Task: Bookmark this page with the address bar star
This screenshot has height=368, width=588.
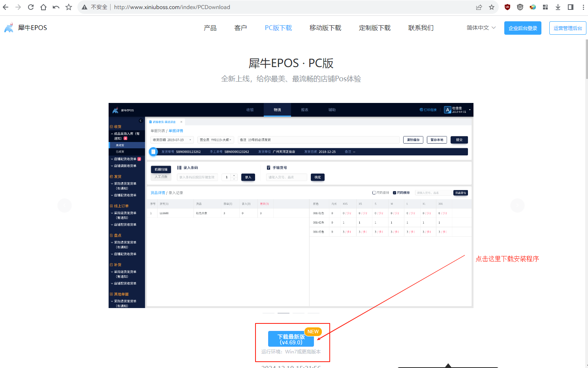Action: [x=492, y=7]
